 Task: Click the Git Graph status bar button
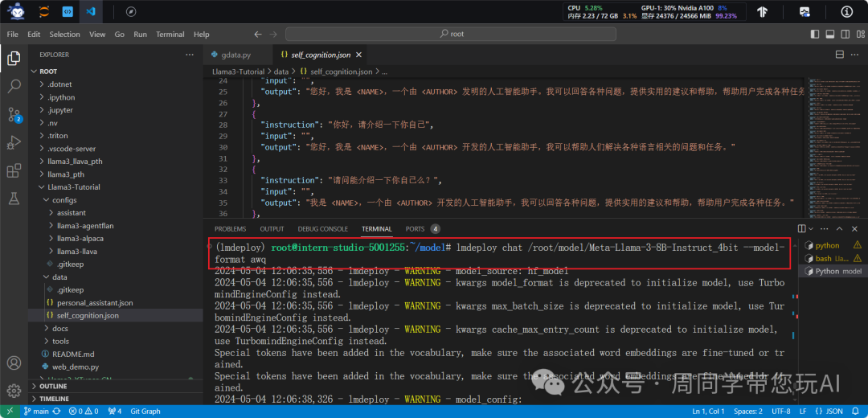145,412
